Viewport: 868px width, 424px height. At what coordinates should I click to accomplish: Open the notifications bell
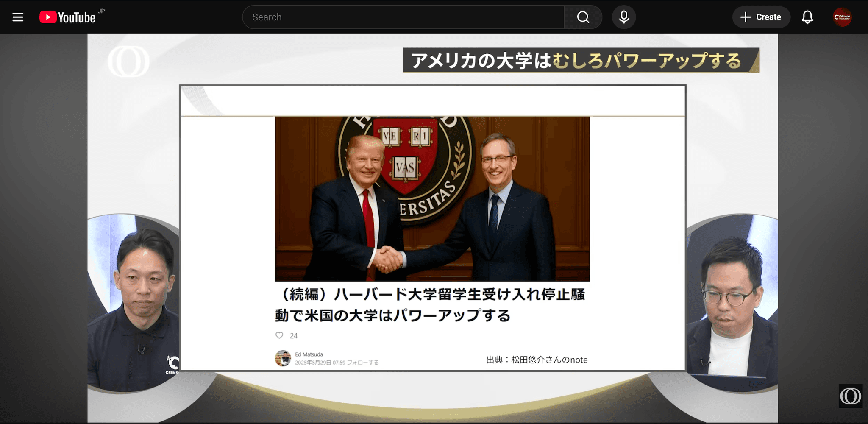coord(807,17)
